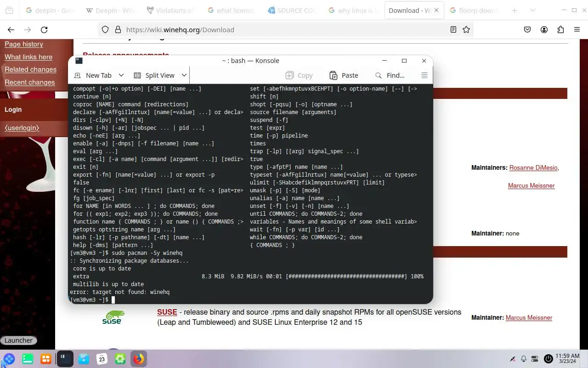Click the Konsole Copy button
The image size is (588, 368).
(x=299, y=75)
